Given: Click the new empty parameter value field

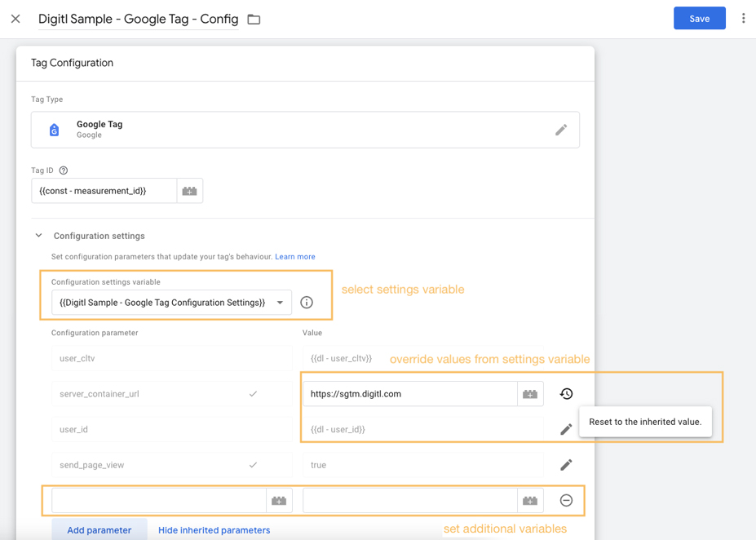Looking at the screenshot, I should coord(410,501).
